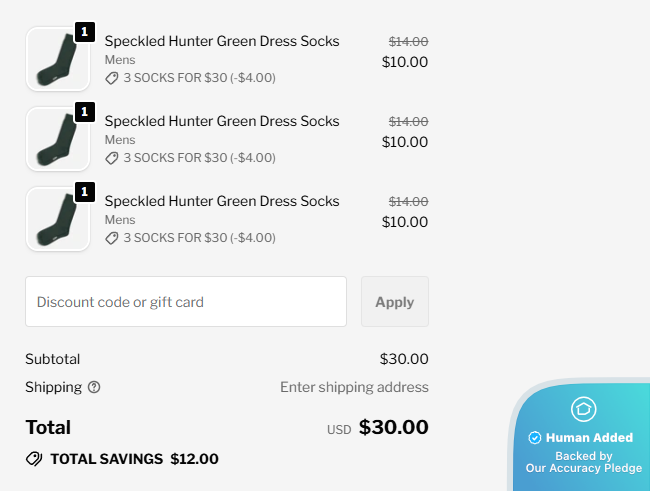Click the USD $30.00 total amount
The height and width of the screenshot is (491, 650).
point(393,428)
